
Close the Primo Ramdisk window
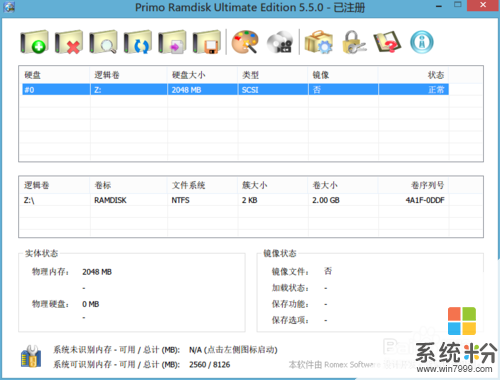point(483,5)
